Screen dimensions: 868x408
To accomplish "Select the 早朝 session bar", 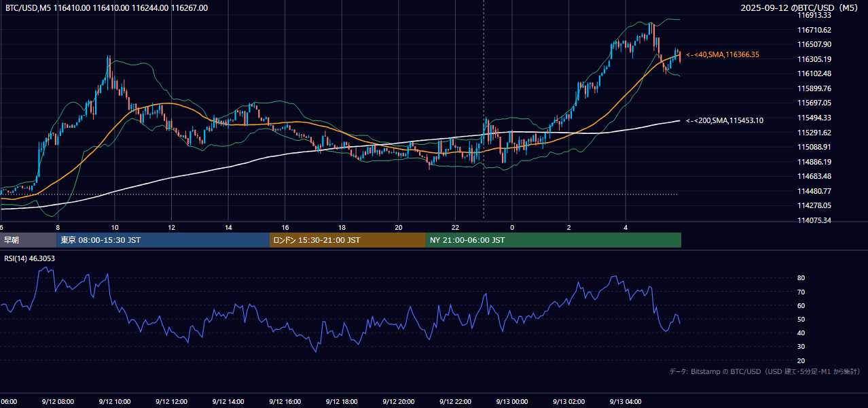I will click(x=28, y=240).
